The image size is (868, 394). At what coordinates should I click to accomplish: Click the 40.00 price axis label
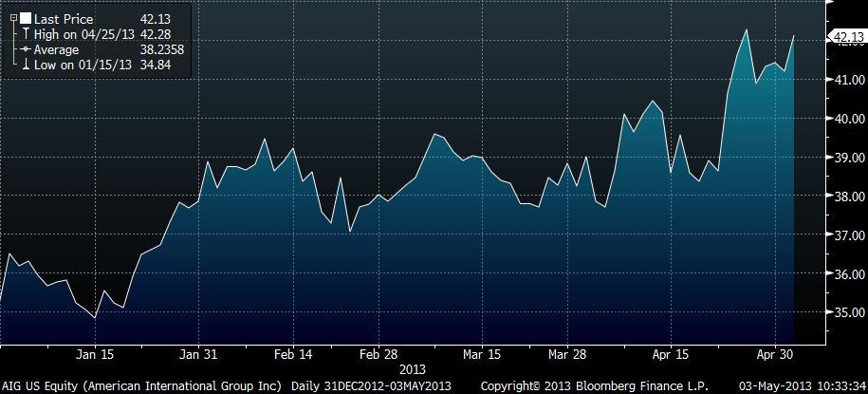point(847,119)
